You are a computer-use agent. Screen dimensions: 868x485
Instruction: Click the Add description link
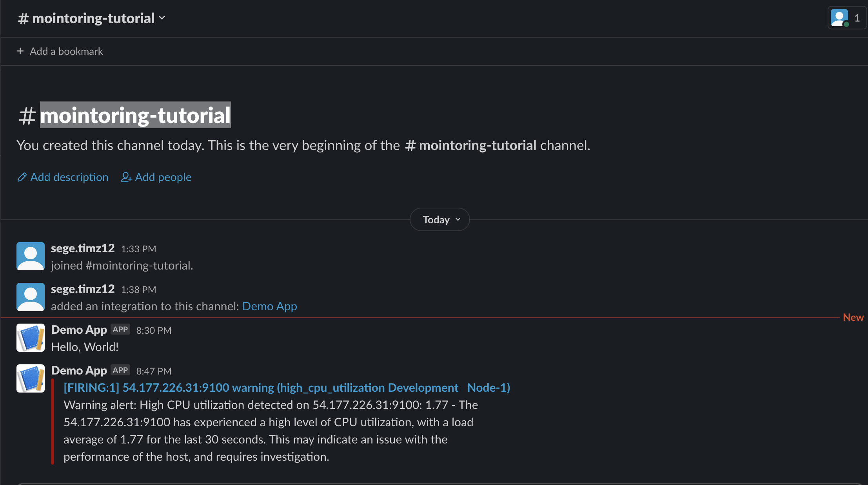(69, 177)
